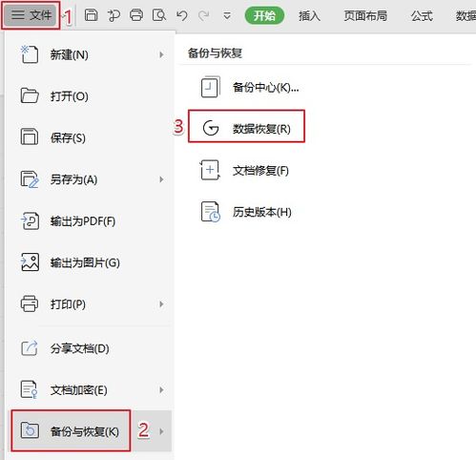Click the save-as pencil icon
This screenshot has height=460, width=476.
[x=30, y=179]
